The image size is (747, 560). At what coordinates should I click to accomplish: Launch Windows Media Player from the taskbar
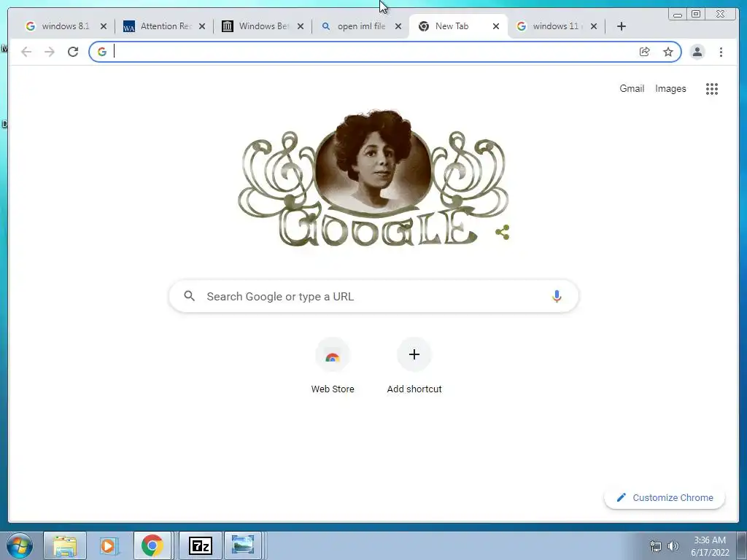pyautogui.click(x=109, y=545)
